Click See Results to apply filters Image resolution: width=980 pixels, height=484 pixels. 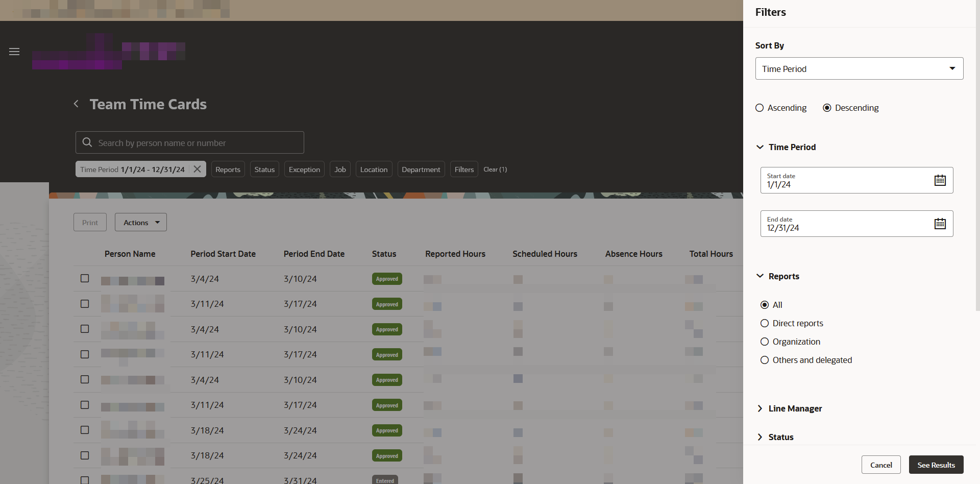pos(936,465)
